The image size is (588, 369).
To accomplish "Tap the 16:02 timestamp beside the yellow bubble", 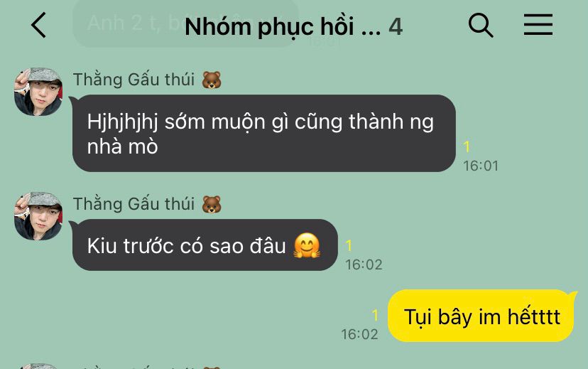I will pyautogui.click(x=359, y=334).
